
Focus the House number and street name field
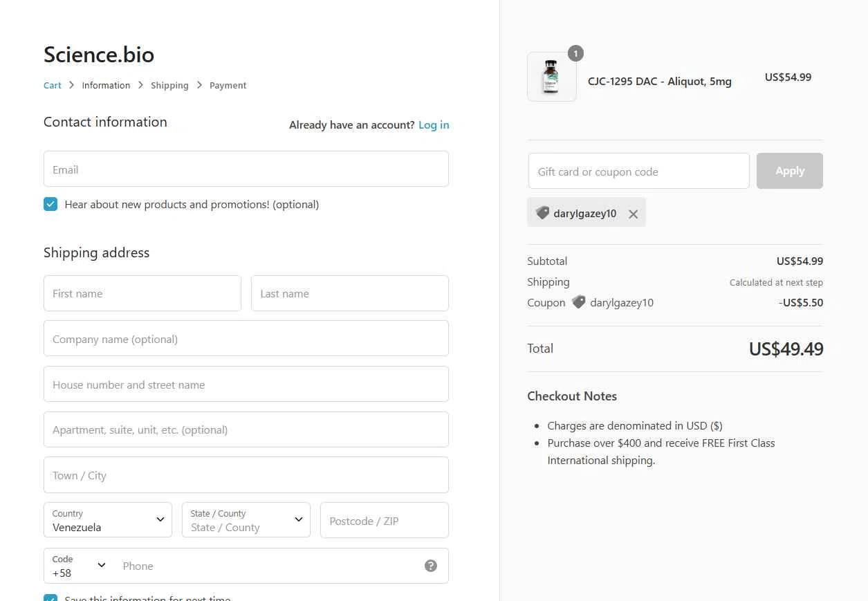click(246, 384)
